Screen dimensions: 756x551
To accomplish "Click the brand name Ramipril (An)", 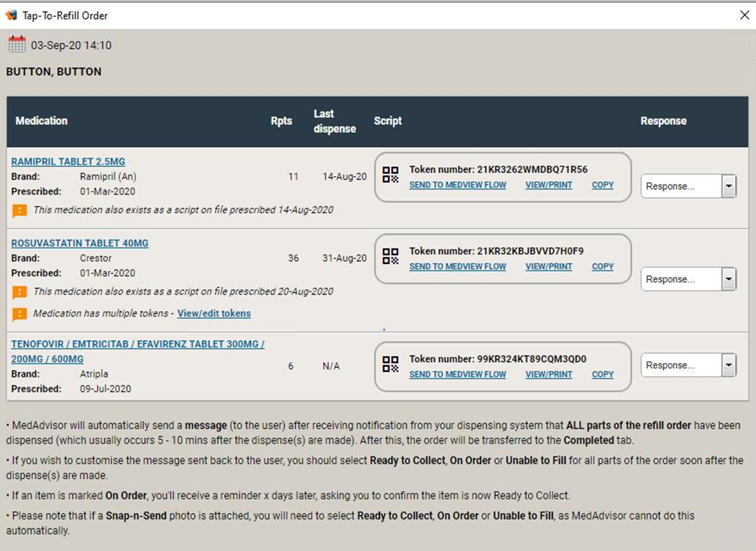I will 108,177.
